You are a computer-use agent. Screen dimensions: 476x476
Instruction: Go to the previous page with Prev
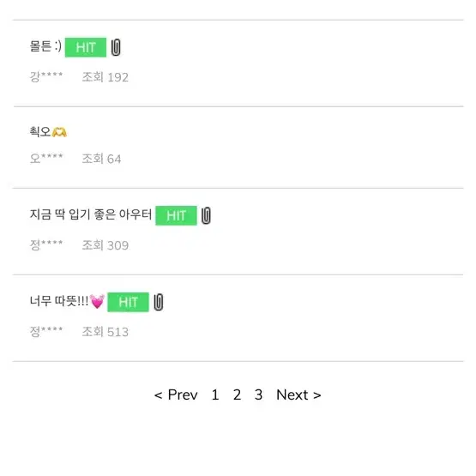click(176, 395)
